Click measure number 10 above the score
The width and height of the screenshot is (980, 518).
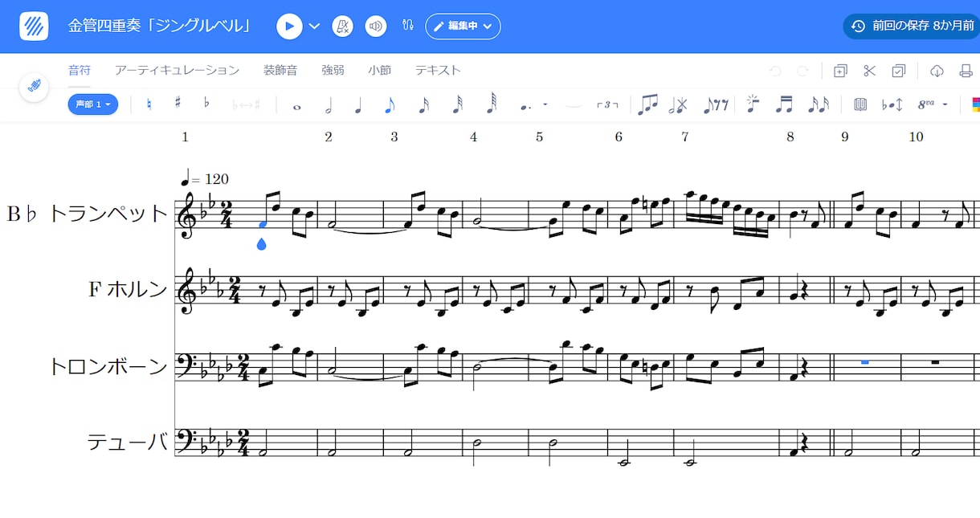916,137
